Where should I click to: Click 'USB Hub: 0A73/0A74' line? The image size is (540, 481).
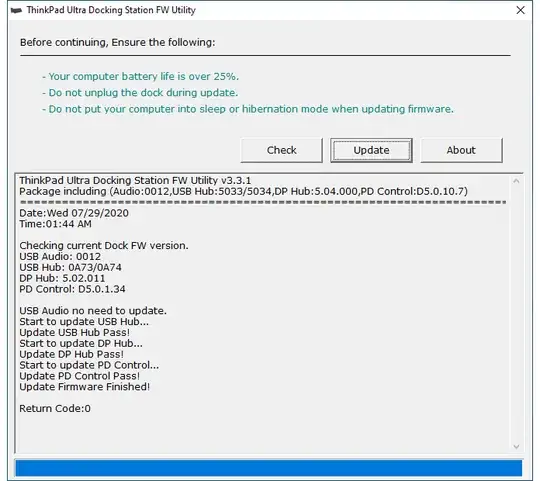point(70,268)
